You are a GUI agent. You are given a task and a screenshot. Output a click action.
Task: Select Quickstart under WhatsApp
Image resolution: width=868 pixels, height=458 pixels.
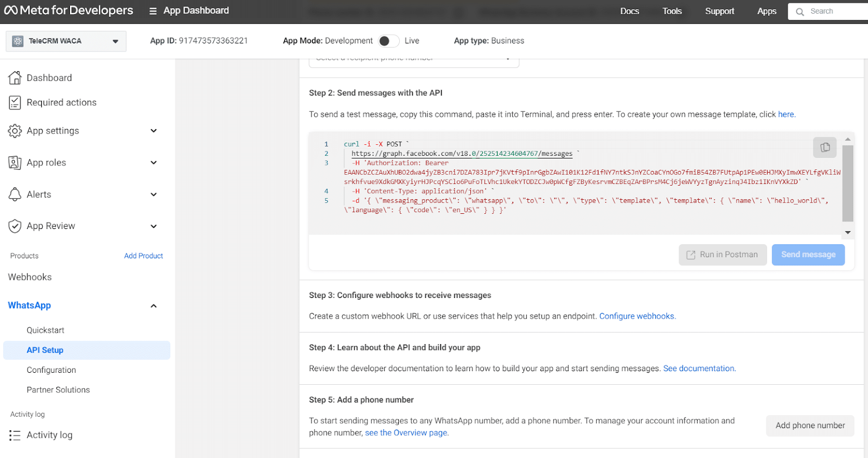click(46, 330)
